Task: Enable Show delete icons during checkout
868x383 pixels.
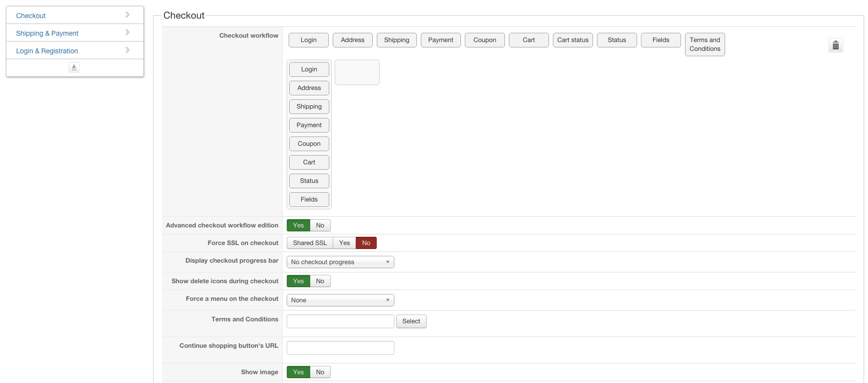Action: 298,281
